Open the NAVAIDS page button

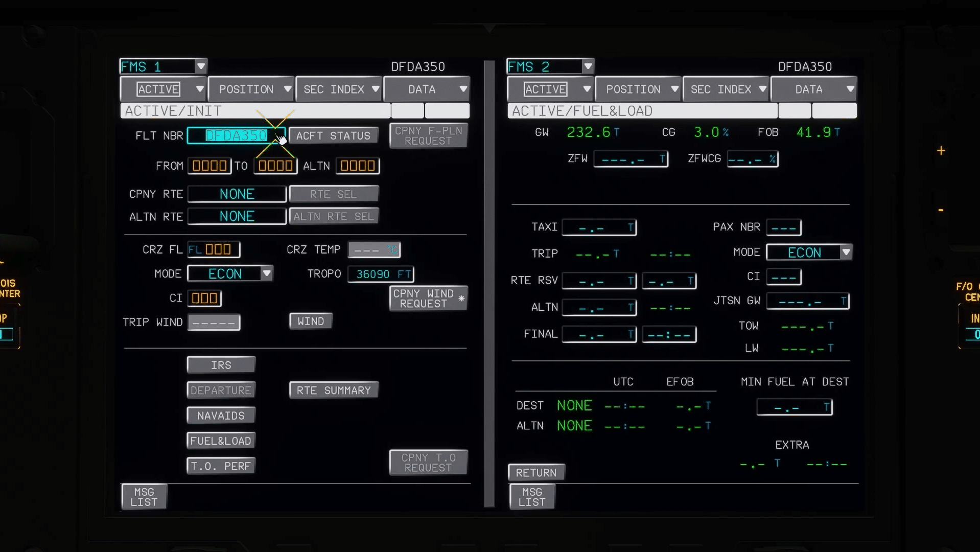(221, 416)
